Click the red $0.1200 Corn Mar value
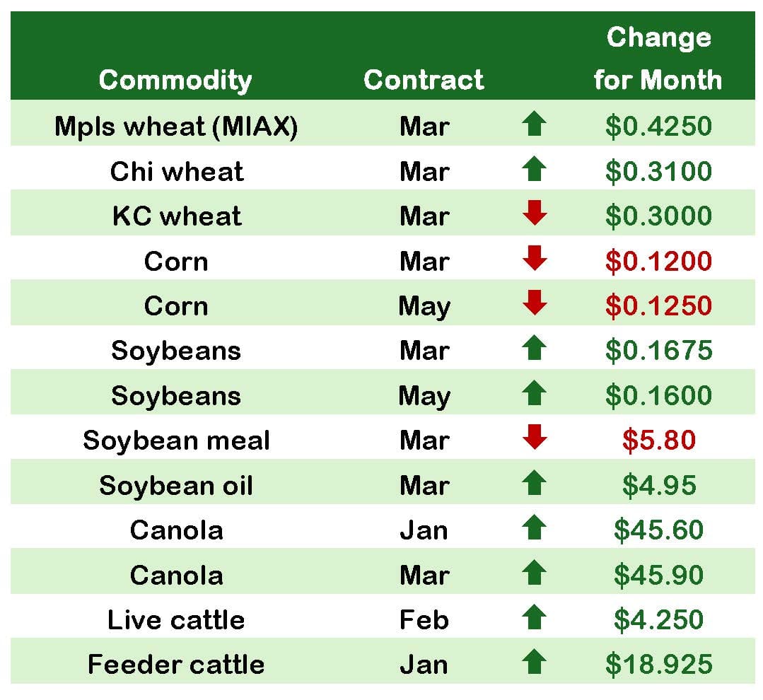The image size is (763, 700). [658, 262]
